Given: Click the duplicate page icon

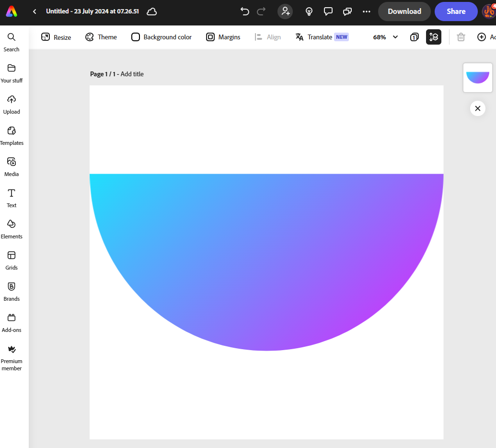Looking at the screenshot, I should coord(414,37).
